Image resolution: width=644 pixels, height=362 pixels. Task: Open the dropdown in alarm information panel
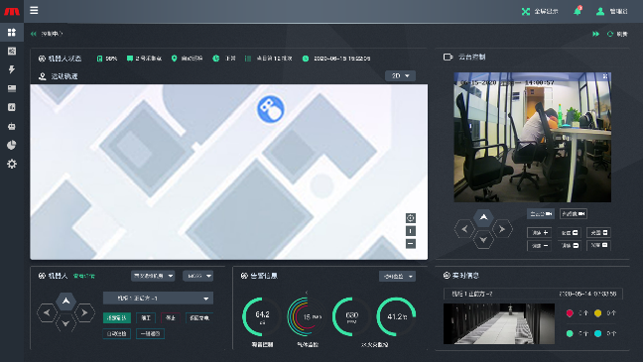(x=397, y=277)
